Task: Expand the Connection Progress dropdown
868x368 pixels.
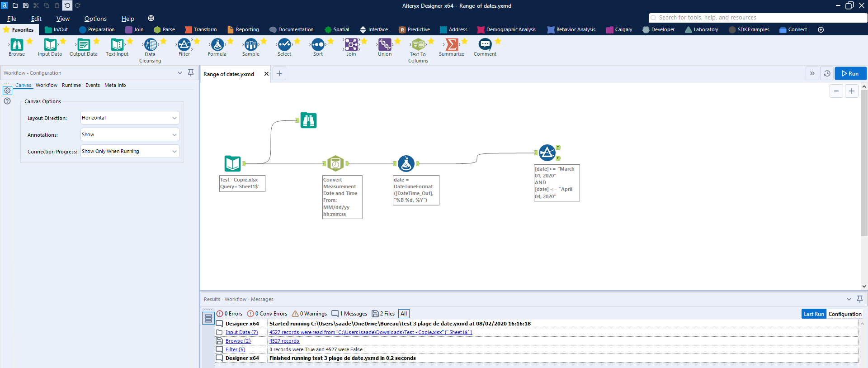Action: (130, 151)
